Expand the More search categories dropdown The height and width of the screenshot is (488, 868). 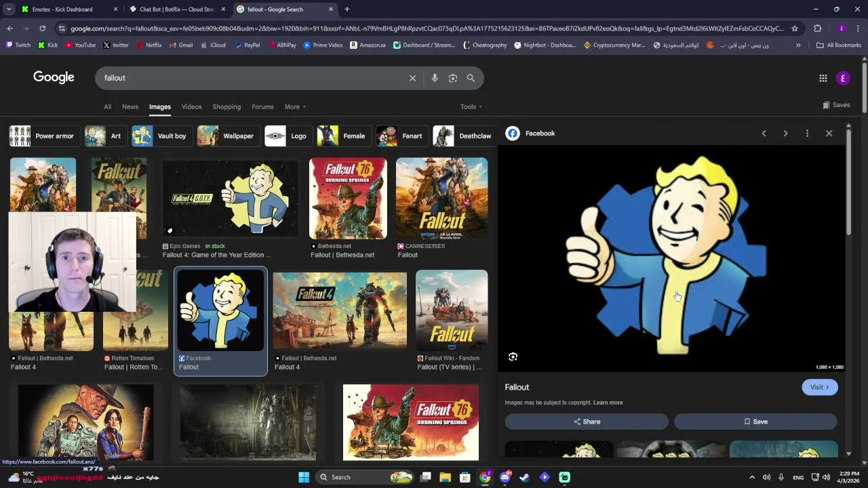coord(295,106)
